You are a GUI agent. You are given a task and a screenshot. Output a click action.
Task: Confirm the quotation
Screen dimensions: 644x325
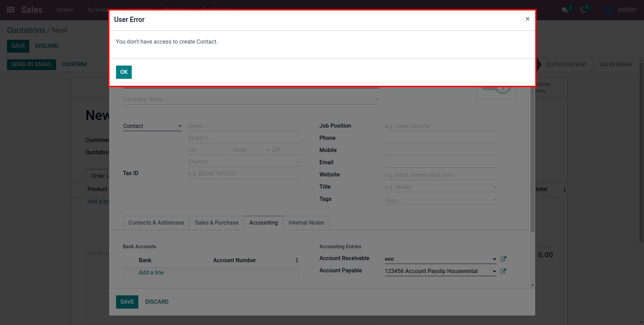click(74, 65)
